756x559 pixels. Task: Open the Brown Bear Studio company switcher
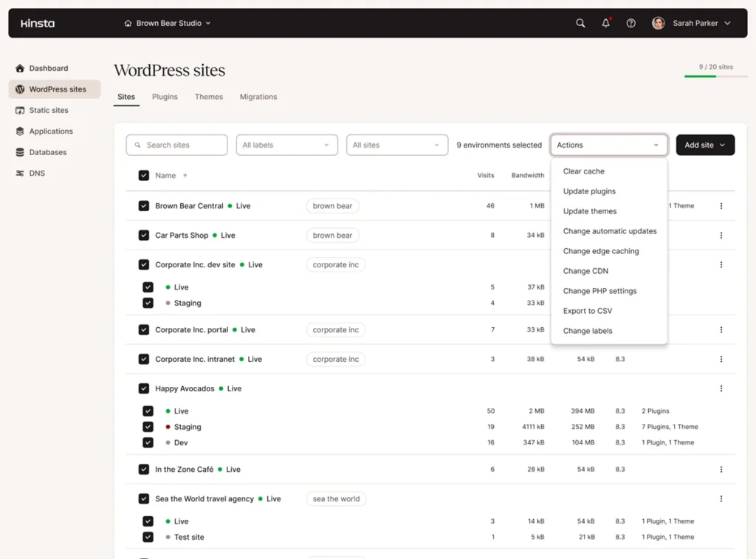coord(168,23)
